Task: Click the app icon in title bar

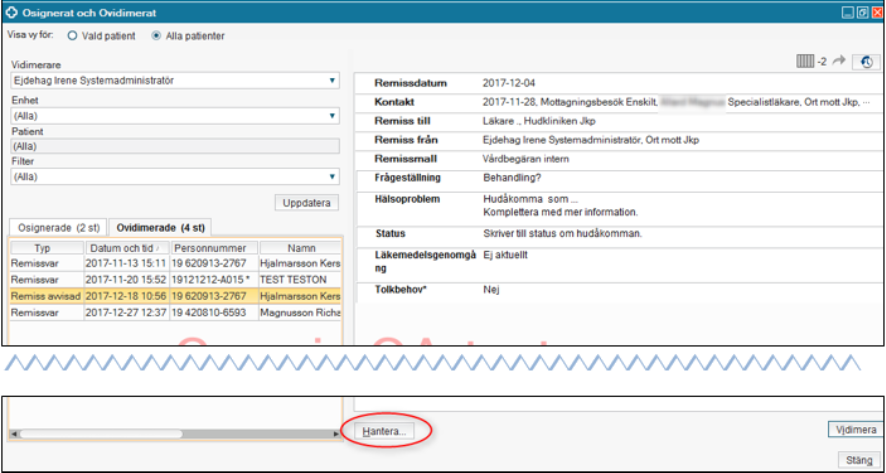Action: pyautogui.click(x=12, y=11)
